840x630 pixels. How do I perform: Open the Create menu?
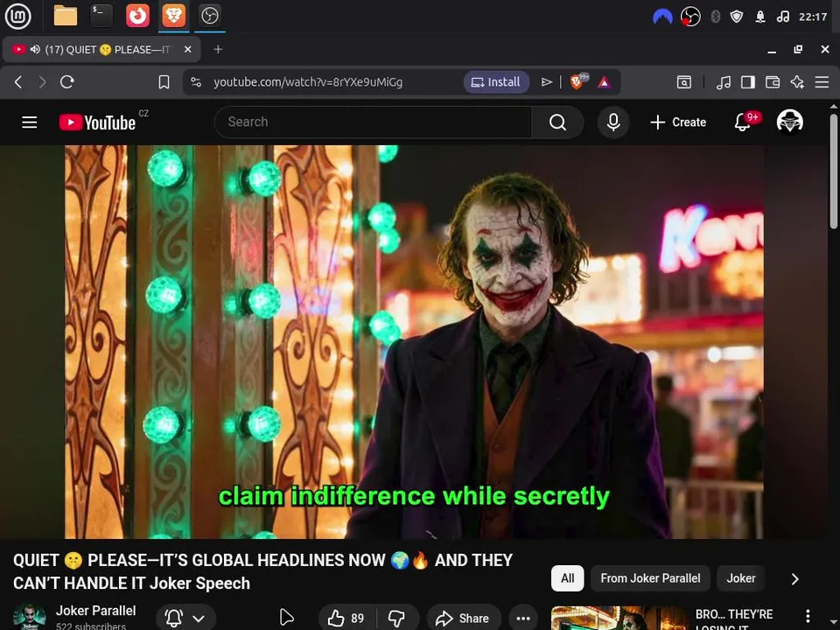(x=678, y=122)
